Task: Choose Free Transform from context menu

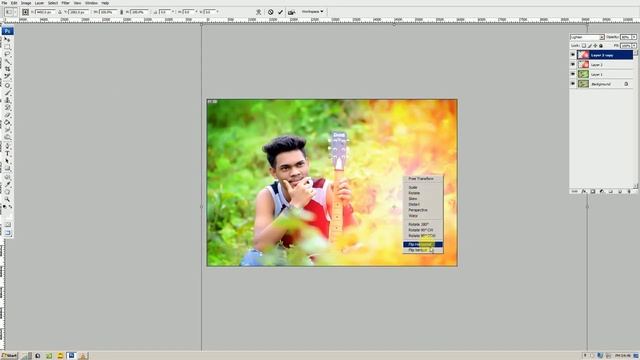Action: [x=423, y=179]
